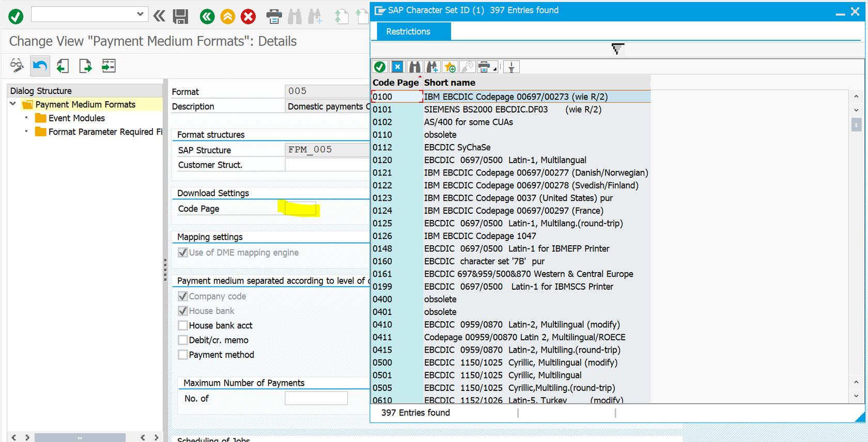
Task: Enable House bank acct checkbox
Action: (182, 325)
